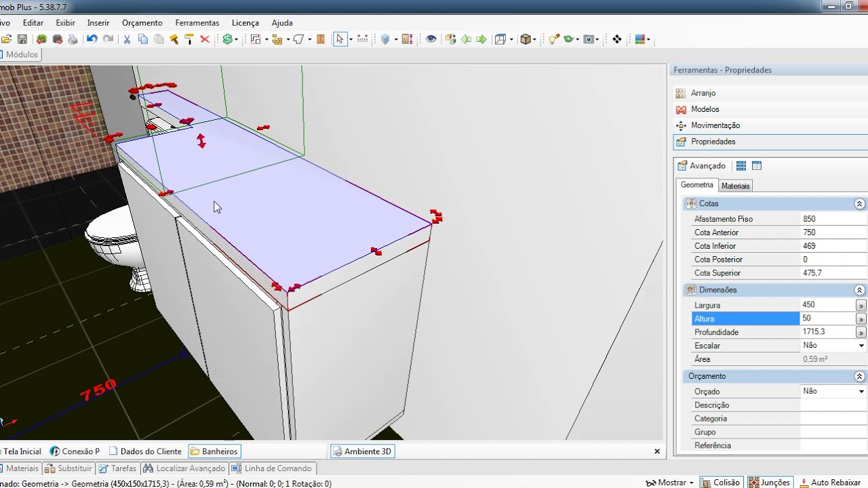868x488 pixels.
Task: Collapse the Dimensões section
Action: point(859,290)
